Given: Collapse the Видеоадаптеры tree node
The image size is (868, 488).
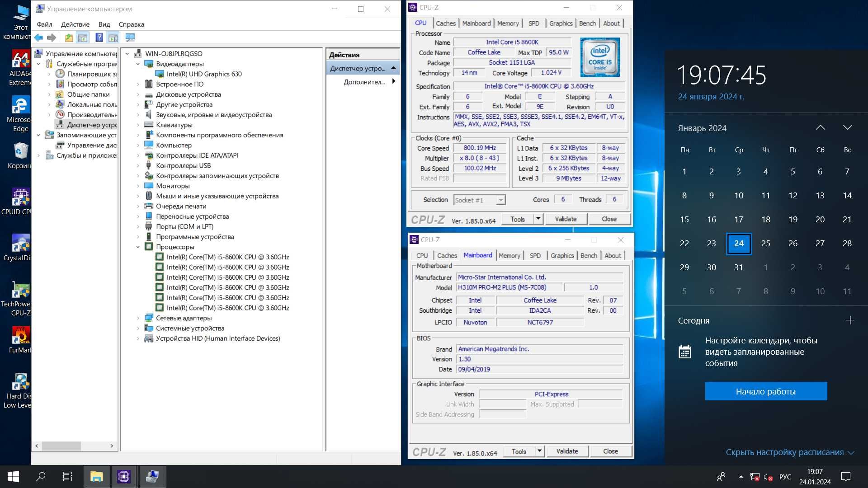Looking at the screenshot, I should [x=138, y=64].
